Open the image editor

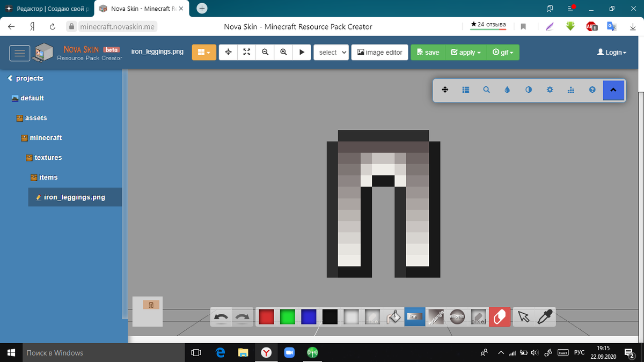pyautogui.click(x=379, y=52)
